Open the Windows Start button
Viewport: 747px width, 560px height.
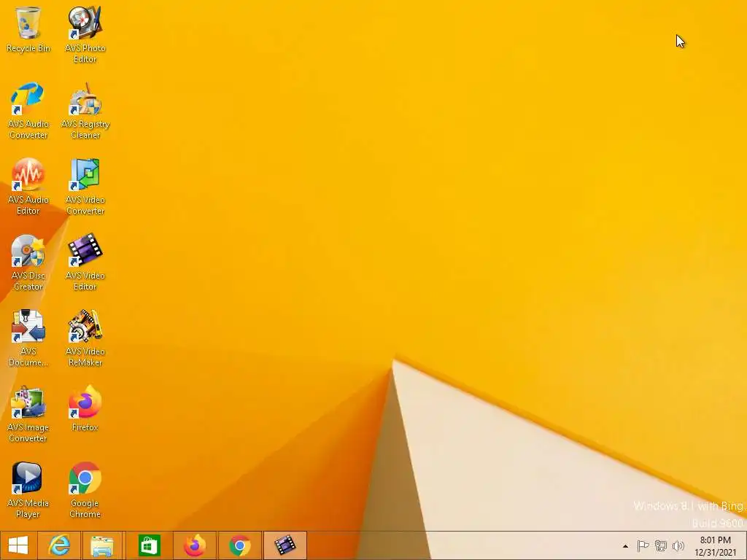(18, 545)
